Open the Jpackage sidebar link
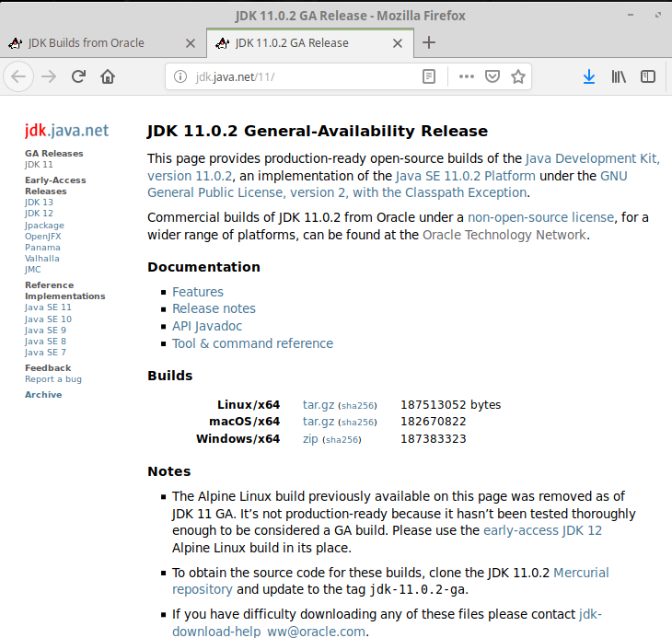The image size is (672, 638). [44, 226]
